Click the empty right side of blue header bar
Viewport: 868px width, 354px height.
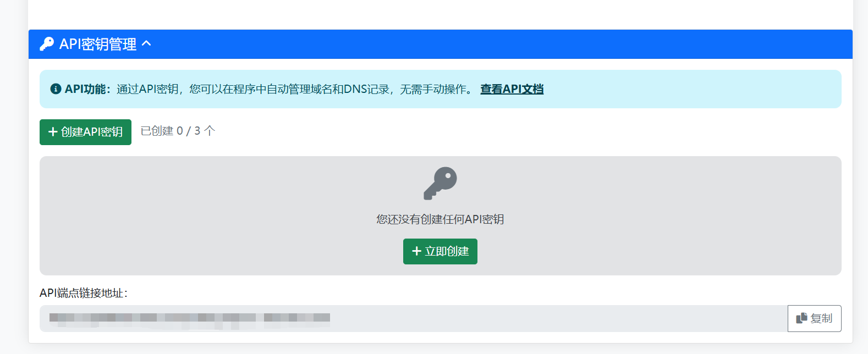pos(550,44)
